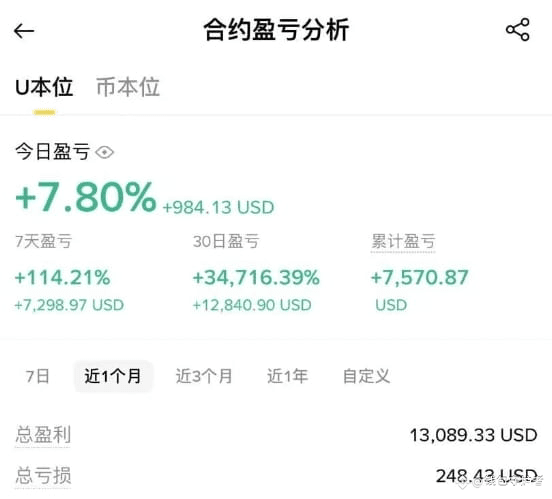Tap the +7.80% today profit figure

tap(86, 197)
